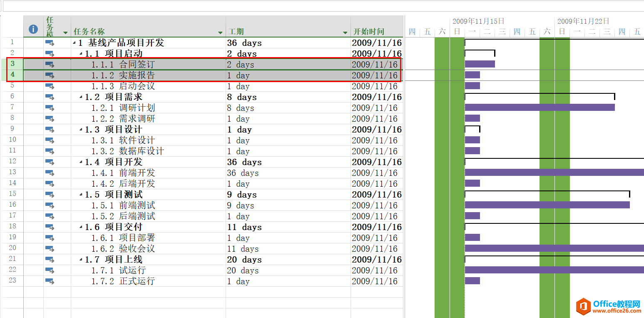The image size is (644, 318).
Task: Open the 任务模式 column filter dropdown
Action: pyautogui.click(x=65, y=33)
